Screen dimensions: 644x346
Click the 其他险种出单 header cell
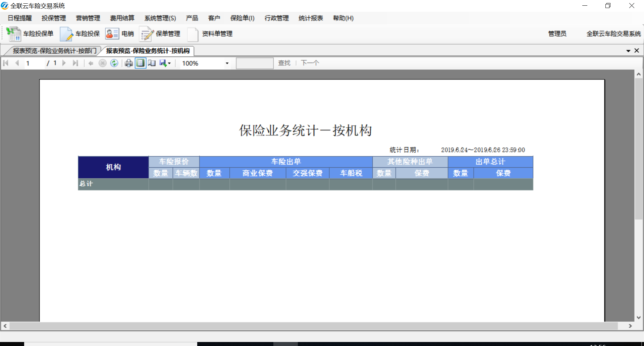pos(410,162)
